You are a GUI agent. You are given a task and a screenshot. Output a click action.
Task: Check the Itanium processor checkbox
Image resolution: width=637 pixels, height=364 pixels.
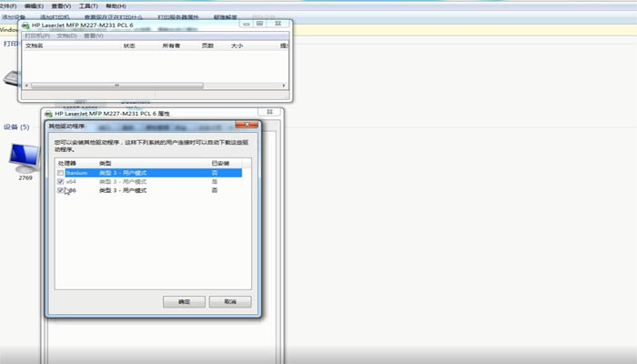pyautogui.click(x=61, y=173)
